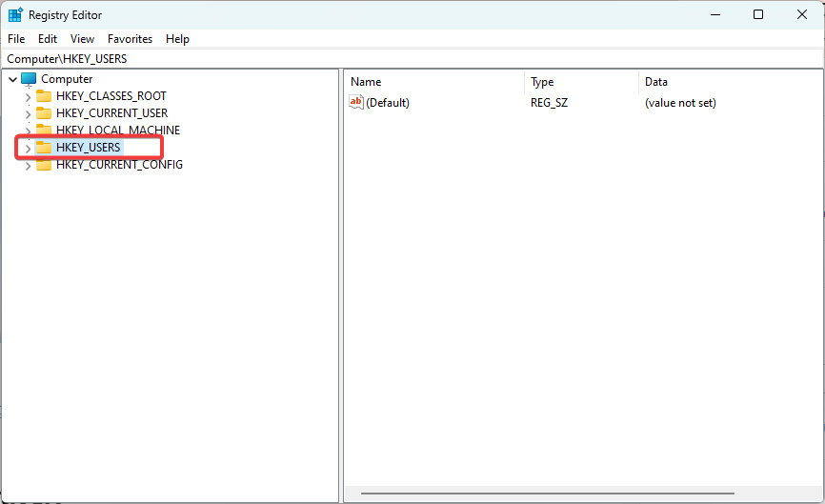The height and width of the screenshot is (504, 825).
Task: Expand the HKEY_CURRENT_CONFIG key
Action: point(28,165)
